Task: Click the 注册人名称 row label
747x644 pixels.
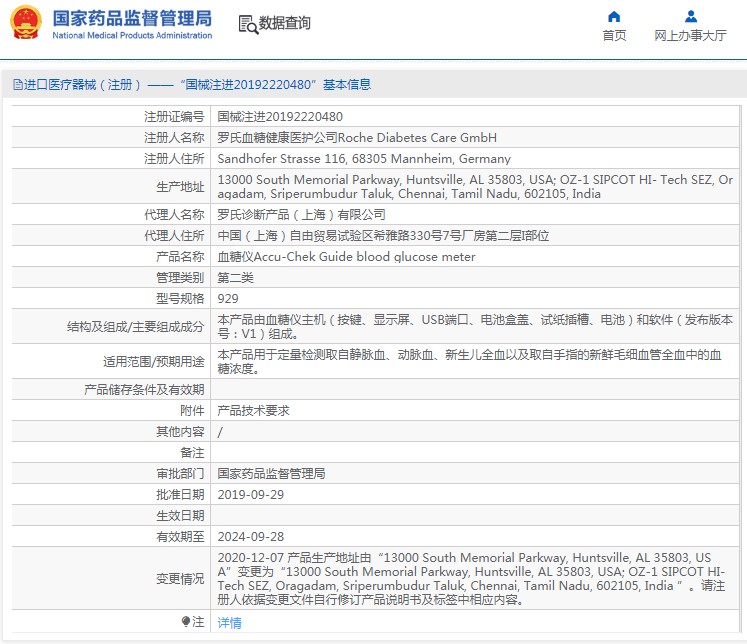Action: pos(174,138)
